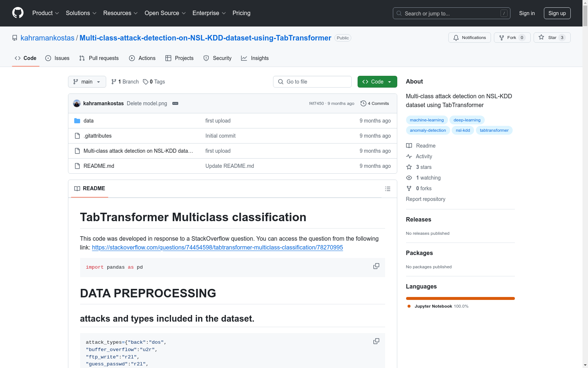Open the nsl-kdd topic tag
588x368 pixels.
pos(463,130)
